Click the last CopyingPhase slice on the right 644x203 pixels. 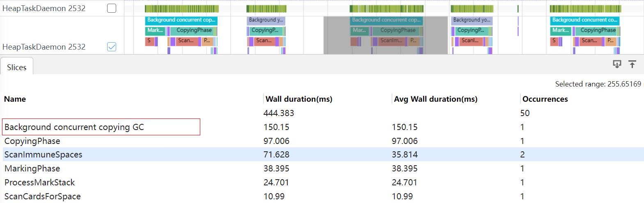tap(598, 30)
